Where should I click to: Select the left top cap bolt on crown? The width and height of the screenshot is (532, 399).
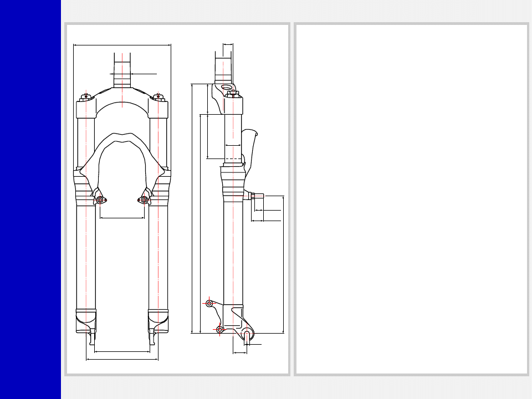pyautogui.click(x=85, y=96)
